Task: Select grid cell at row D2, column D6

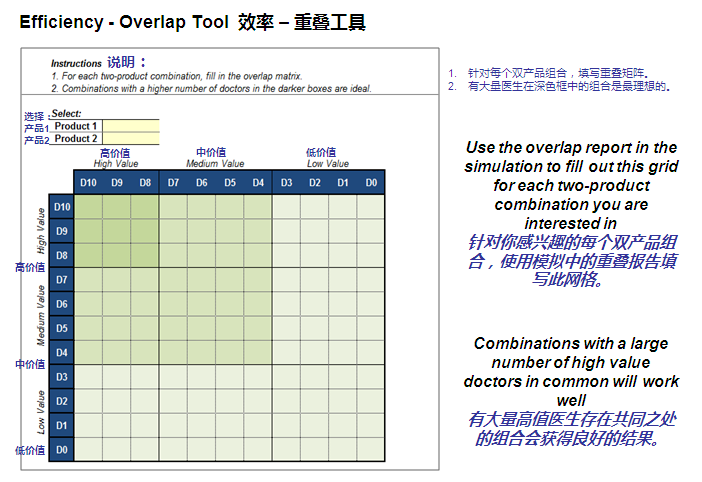Action: (x=201, y=401)
